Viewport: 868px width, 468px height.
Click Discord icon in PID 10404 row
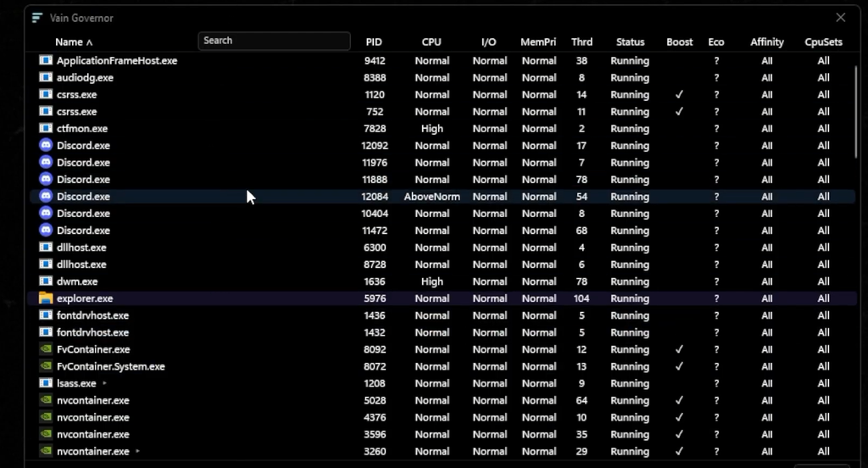point(46,214)
